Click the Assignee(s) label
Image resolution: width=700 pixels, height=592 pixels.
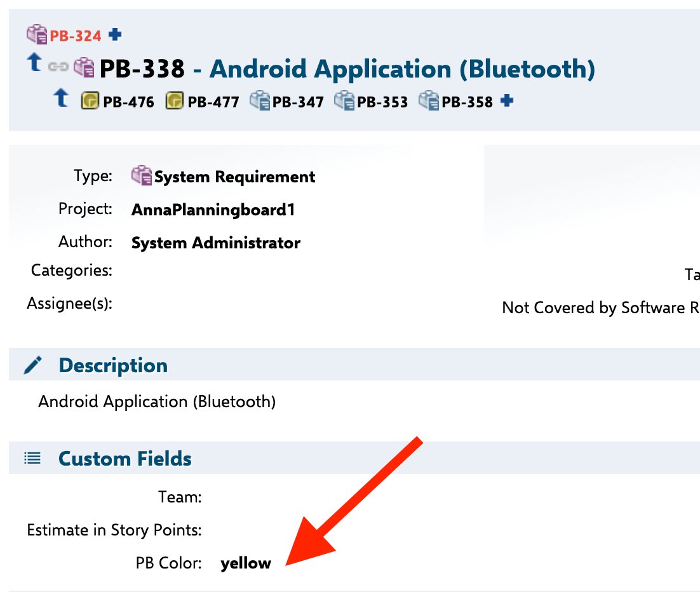coord(70,304)
